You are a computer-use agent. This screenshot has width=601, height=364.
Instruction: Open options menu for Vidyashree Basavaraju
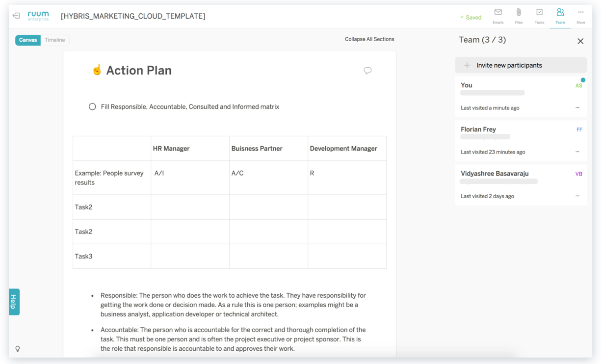pos(577,196)
